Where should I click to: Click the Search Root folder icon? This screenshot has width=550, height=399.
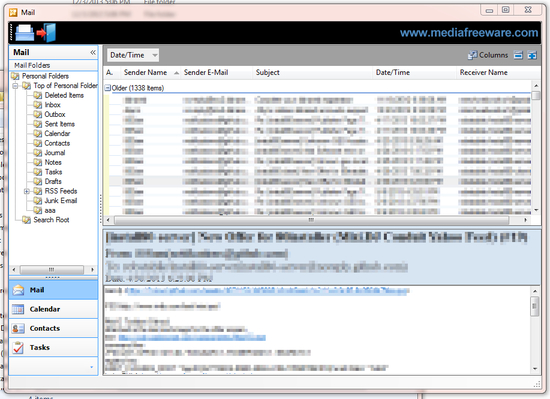tap(27, 220)
